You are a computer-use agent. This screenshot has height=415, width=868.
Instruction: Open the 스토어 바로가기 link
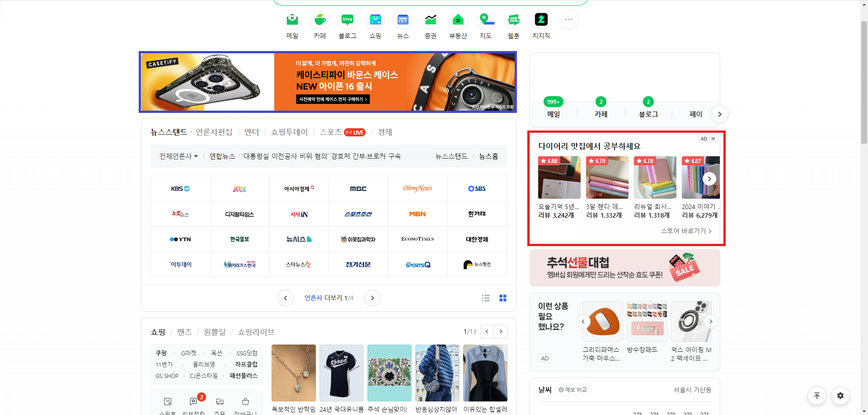[686, 231]
